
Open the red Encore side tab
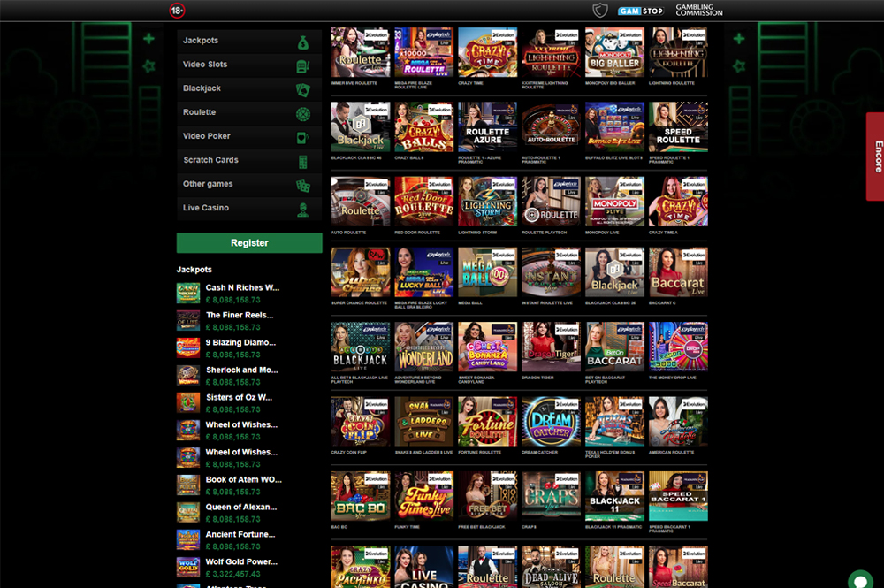click(x=875, y=157)
